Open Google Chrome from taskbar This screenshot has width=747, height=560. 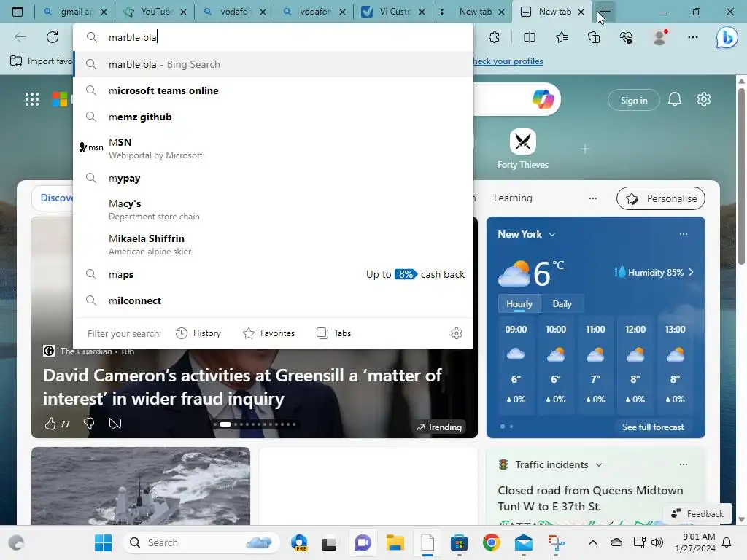coord(491,542)
